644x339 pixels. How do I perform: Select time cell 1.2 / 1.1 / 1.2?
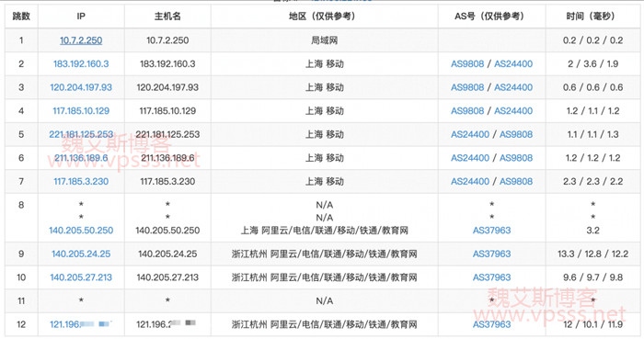(592, 110)
